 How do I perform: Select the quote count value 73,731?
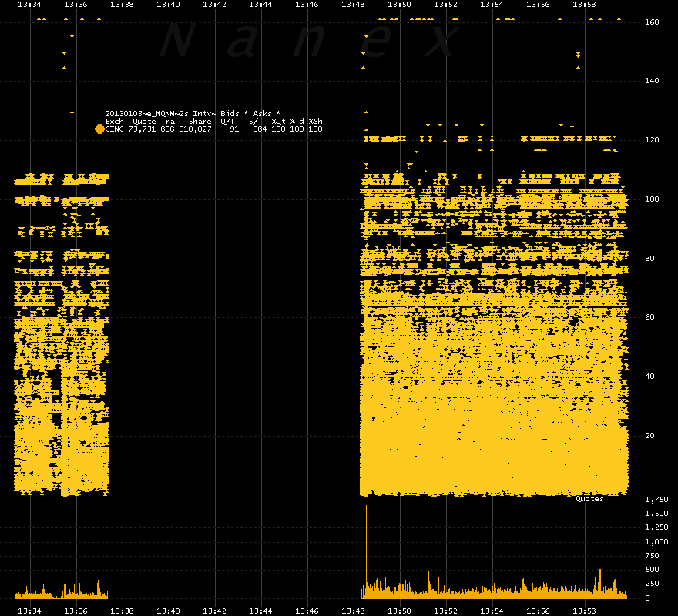(142, 129)
